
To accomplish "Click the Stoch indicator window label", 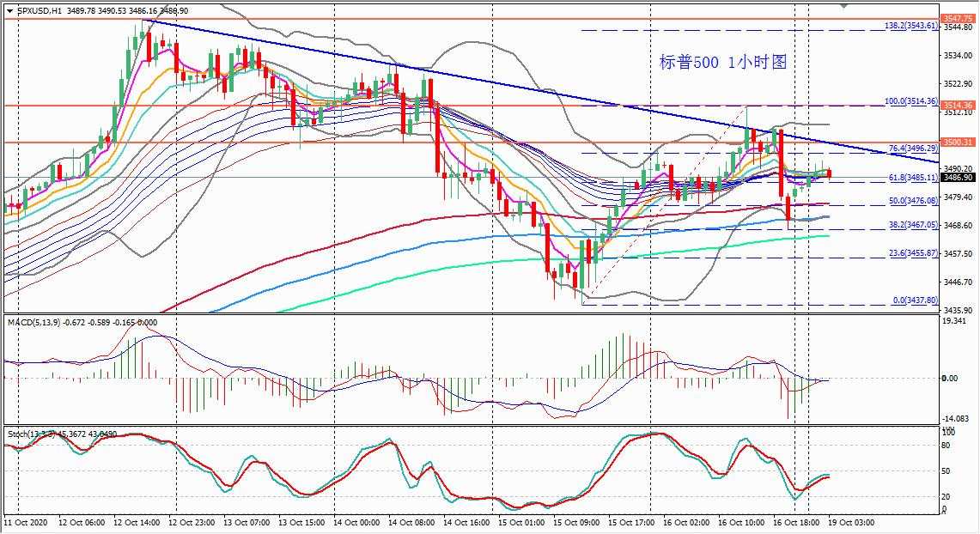I will [x=31, y=434].
